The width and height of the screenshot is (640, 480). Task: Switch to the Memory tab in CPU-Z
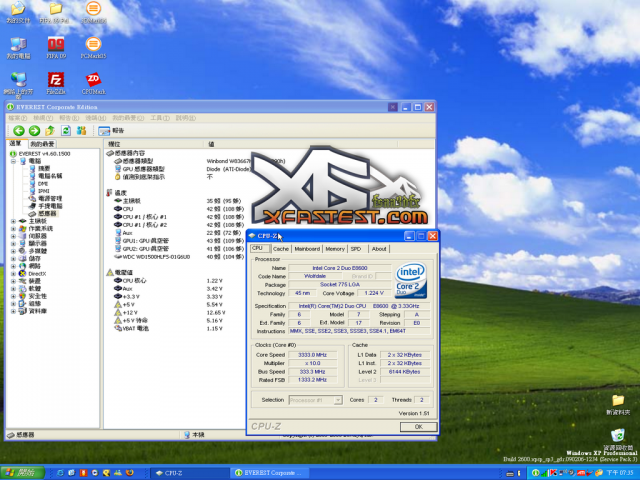pyautogui.click(x=335, y=249)
